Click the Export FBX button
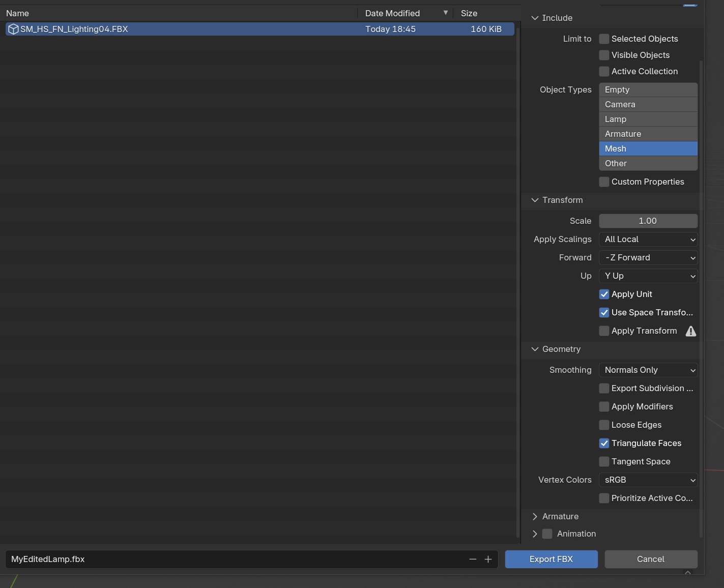The width and height of the screenshot is (724, 588). (x=551, y=559)
